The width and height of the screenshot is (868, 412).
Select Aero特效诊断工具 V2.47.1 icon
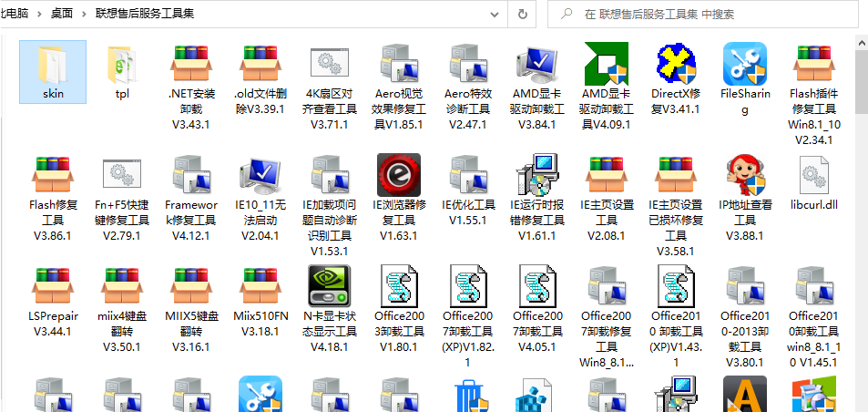[x=468, y=64]
